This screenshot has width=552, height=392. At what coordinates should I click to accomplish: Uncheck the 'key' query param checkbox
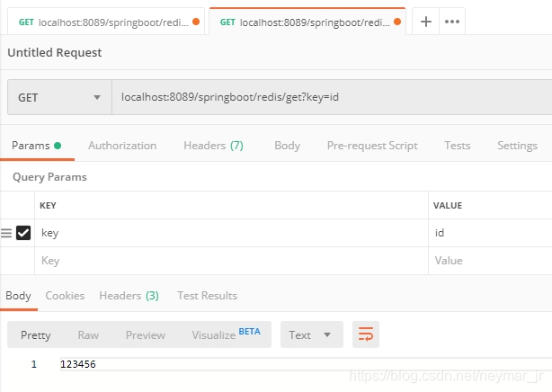click(23, 233)
